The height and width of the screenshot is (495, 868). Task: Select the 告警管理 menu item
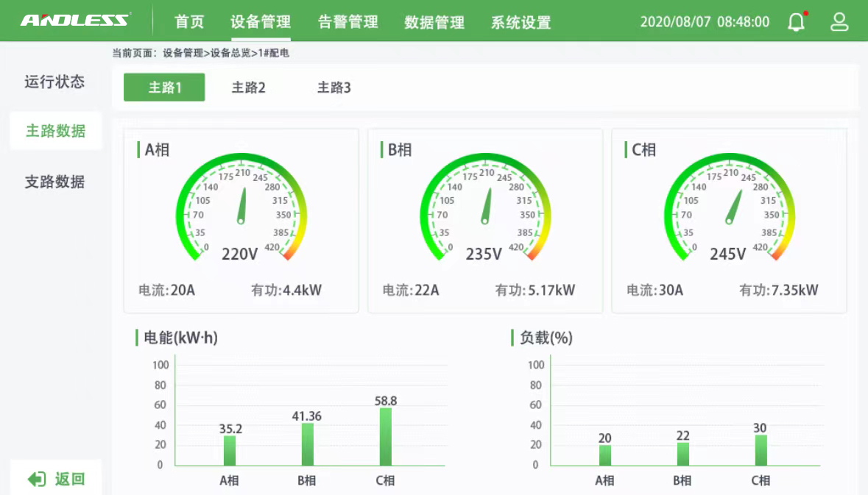pos(347,22)
